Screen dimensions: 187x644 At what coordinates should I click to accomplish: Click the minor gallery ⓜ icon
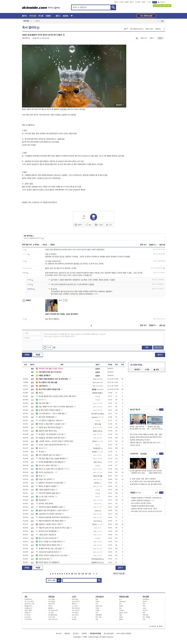(38, 28)
